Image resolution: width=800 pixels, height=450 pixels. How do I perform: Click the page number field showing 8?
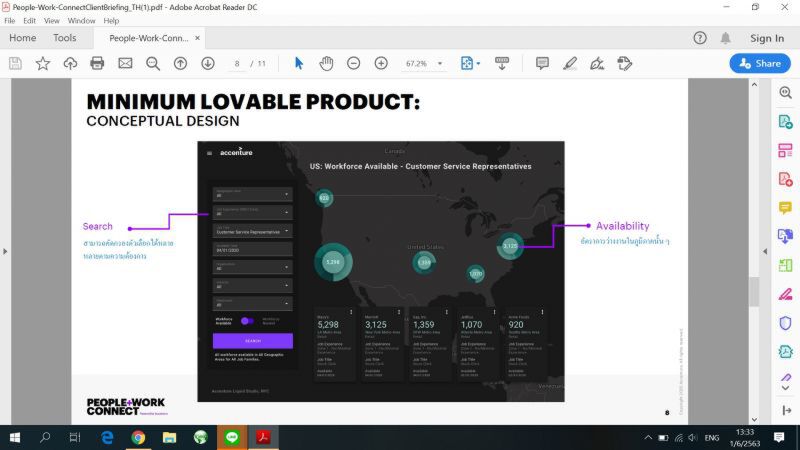click(237, 64)
